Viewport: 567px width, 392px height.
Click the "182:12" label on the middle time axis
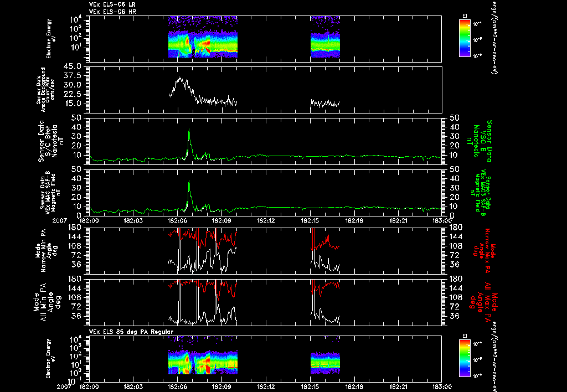point(266,220)
